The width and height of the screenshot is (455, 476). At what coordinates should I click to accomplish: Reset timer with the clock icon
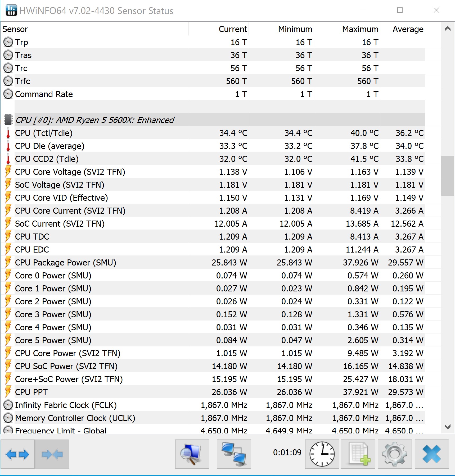click(322, 454)
